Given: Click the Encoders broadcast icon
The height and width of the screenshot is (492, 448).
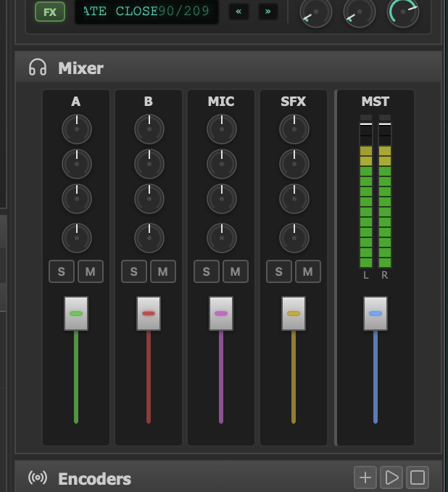Looking at the screenshot, I should (38, 478).
